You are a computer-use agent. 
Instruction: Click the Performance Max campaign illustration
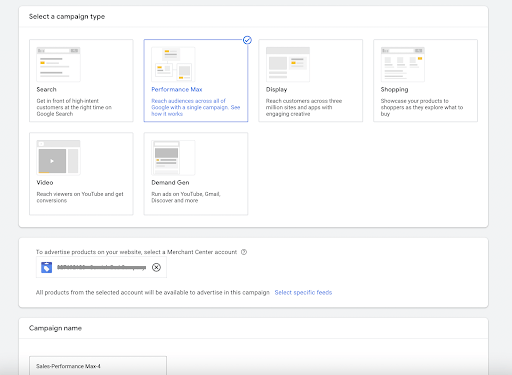173,64
